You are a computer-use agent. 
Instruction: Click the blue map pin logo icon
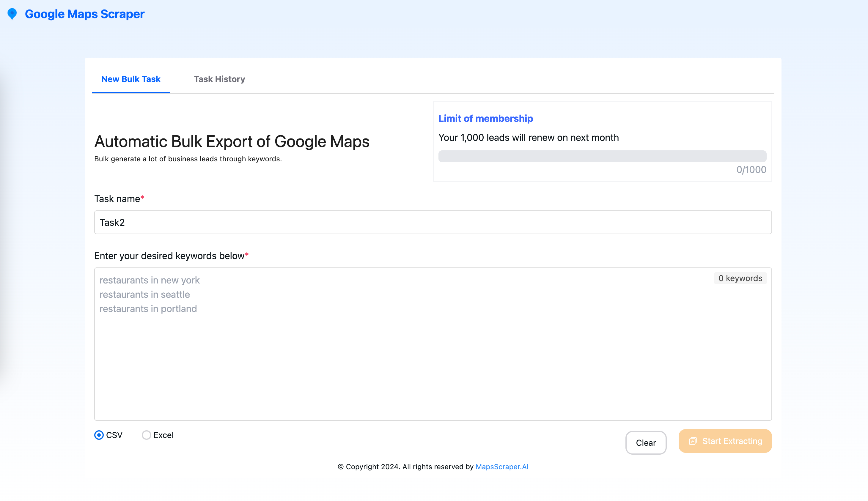pyautogui.click(x=12, y=14)
